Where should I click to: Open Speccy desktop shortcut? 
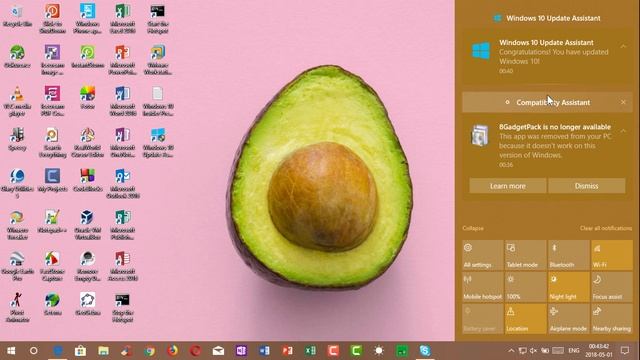click(x=17, y=140)
